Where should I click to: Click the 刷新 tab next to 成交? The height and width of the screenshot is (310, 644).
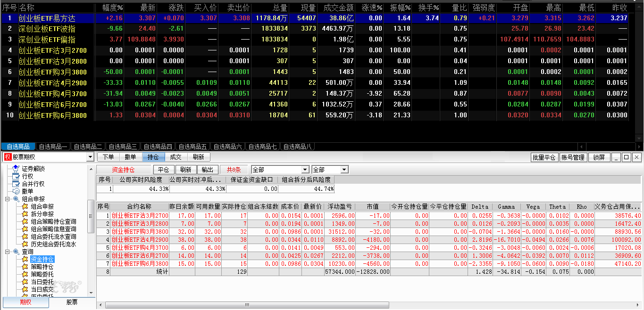point(199,157)
